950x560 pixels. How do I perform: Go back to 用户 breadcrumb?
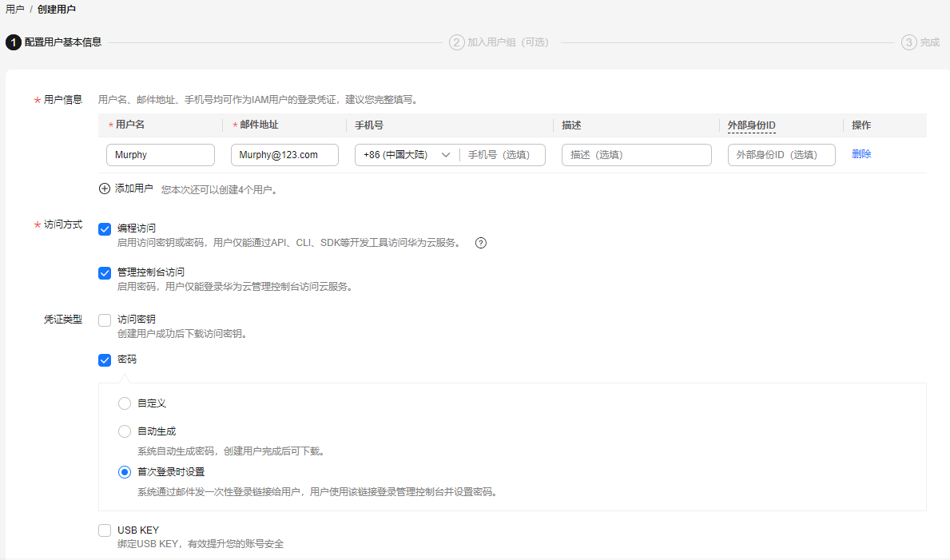tap(15, 10)
